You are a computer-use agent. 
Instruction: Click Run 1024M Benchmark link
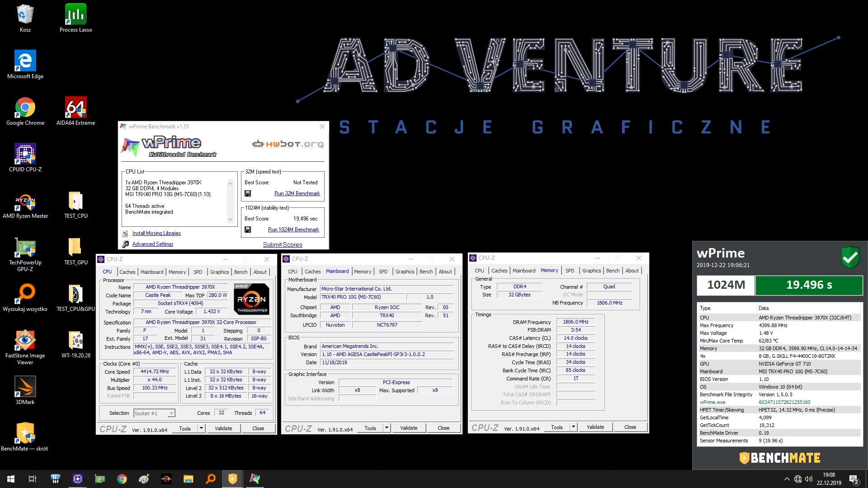click(x=293, y=230)
